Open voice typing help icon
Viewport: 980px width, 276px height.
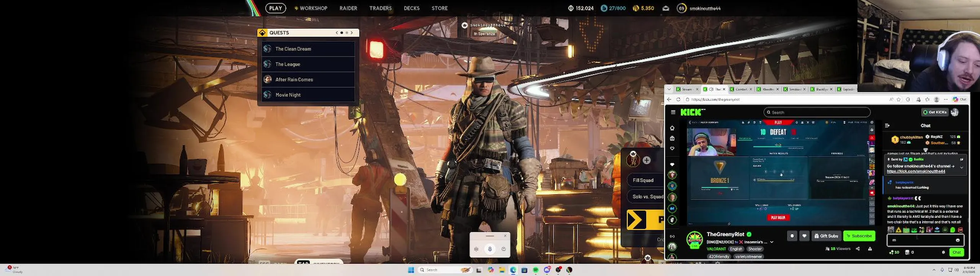(504, 249)
